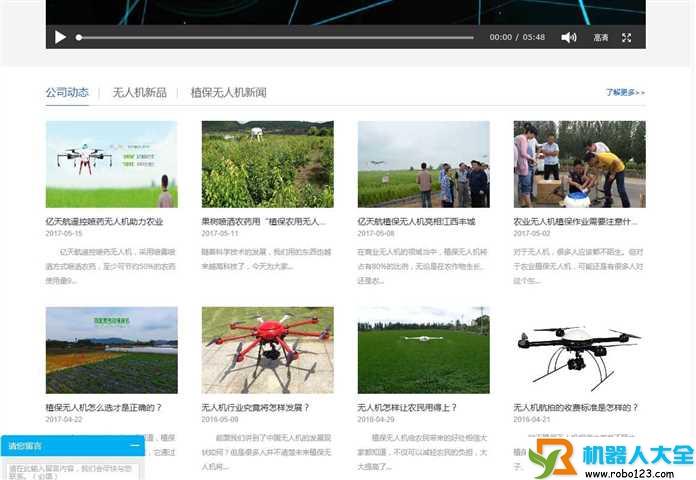Click the date 2016-05-09
696x480 pixels.
[x=220, y=419]
